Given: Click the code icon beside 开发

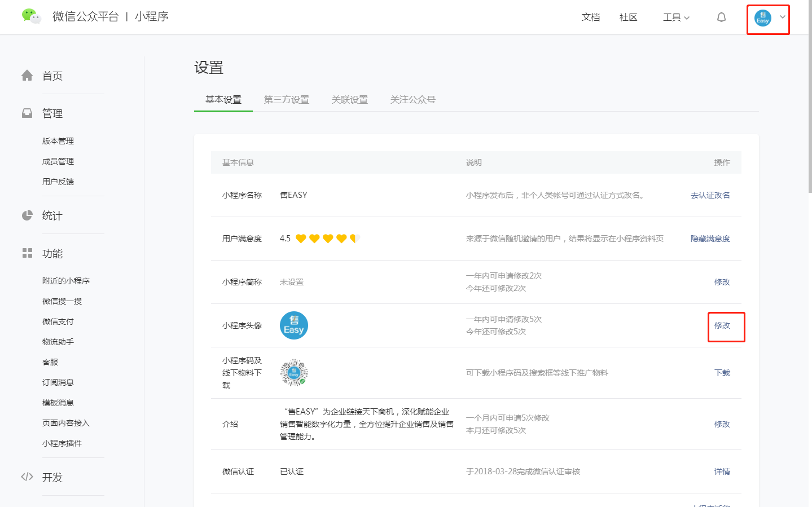Looking at the screenshot, I should click(x=27, y=477).
